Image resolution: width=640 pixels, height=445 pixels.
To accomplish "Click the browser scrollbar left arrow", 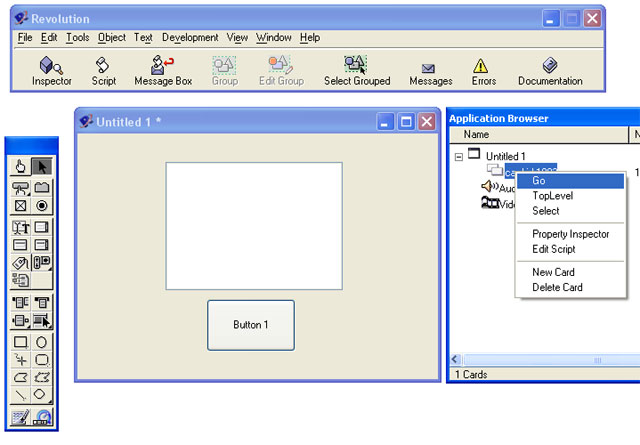I will [455, 360].
